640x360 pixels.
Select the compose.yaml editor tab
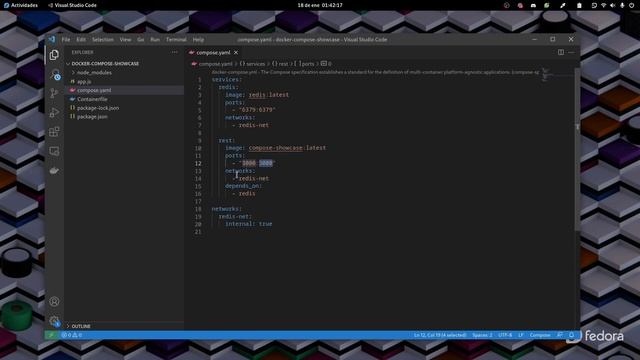[213, 53]
